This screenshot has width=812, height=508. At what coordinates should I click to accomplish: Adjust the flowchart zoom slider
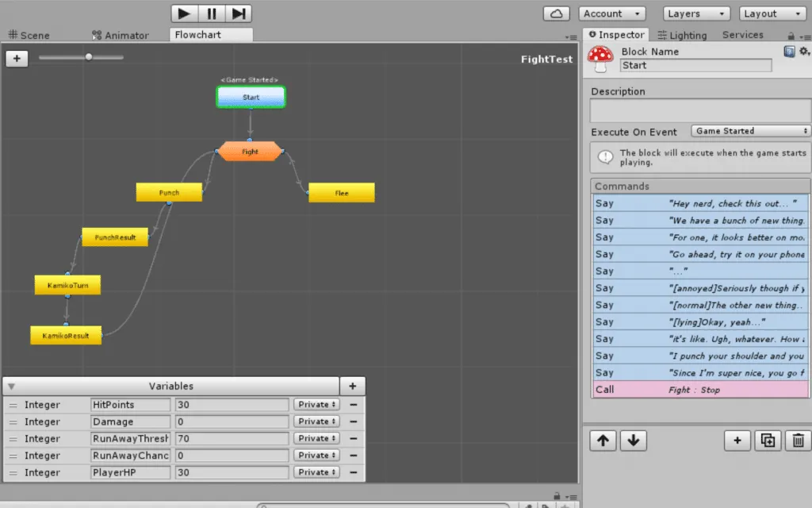click(88, 57)
